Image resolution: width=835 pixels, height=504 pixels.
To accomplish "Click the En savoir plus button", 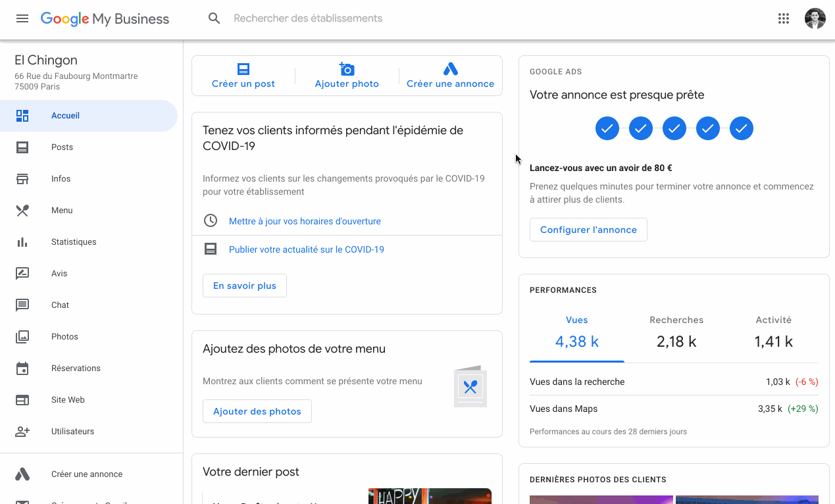I will click(x=245, y=286).
